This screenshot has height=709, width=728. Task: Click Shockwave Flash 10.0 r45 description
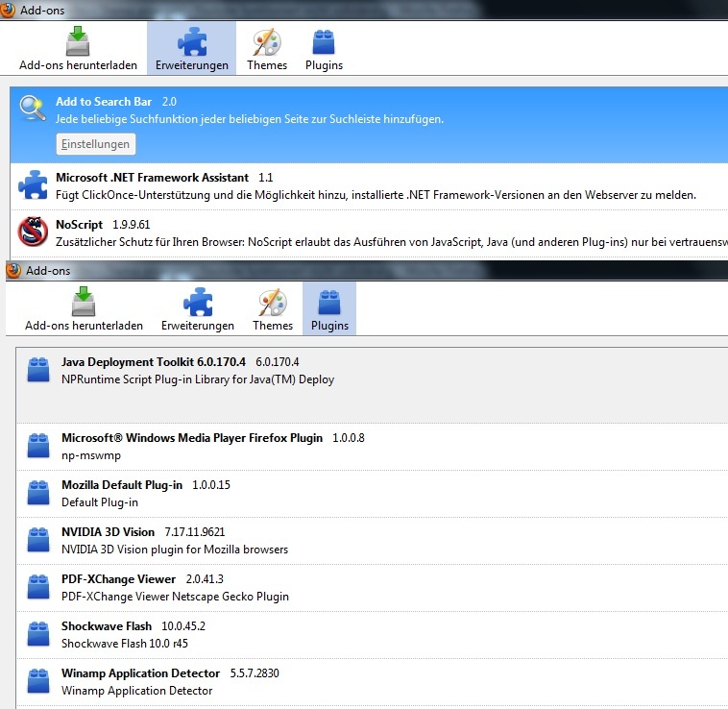(125, 644)
